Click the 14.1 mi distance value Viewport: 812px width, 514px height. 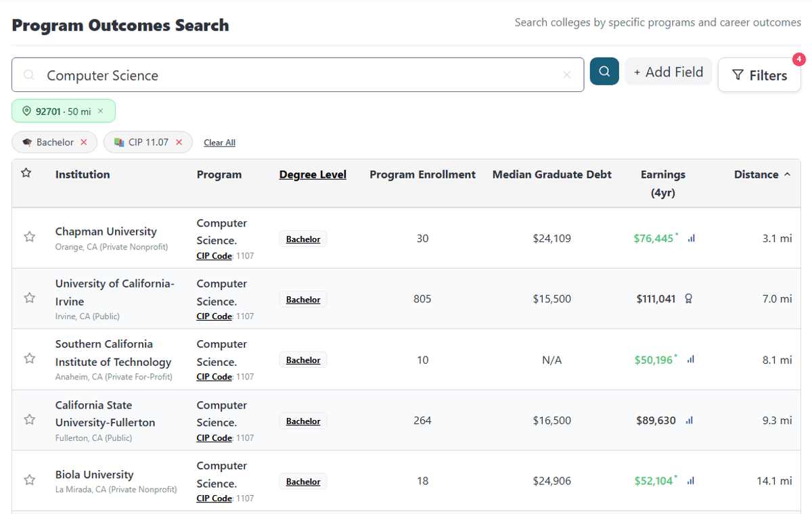pos(774,481)
